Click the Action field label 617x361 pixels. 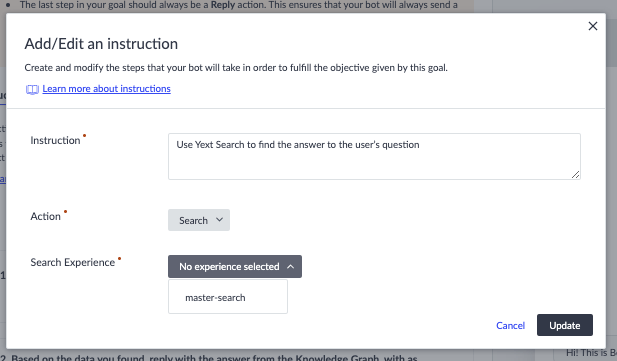tap(46, 217)
